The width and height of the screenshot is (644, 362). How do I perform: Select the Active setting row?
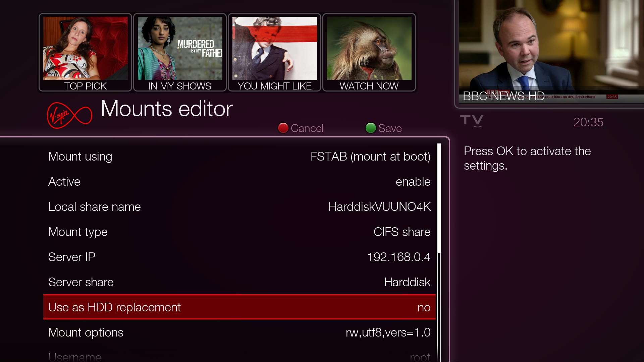[239, 182]
